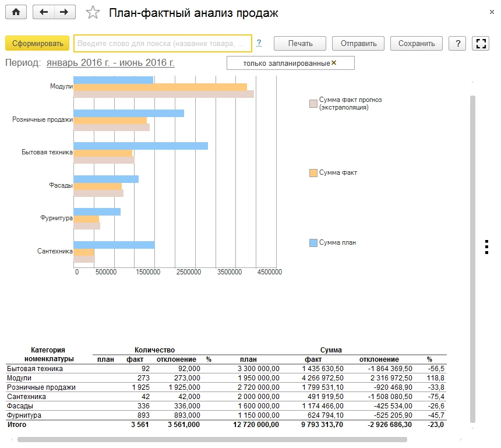Clear the 'только запланированные' filter
501x448 pixels.
point(334,63)
